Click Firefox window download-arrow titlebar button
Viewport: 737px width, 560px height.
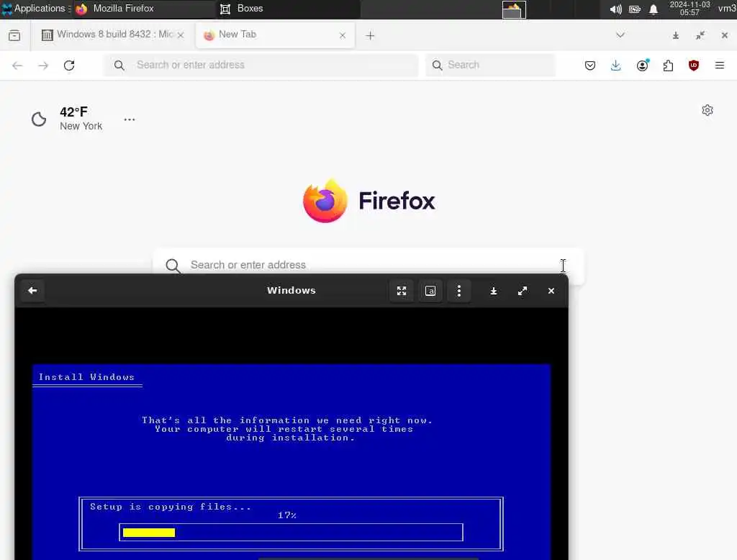[675, 35]
